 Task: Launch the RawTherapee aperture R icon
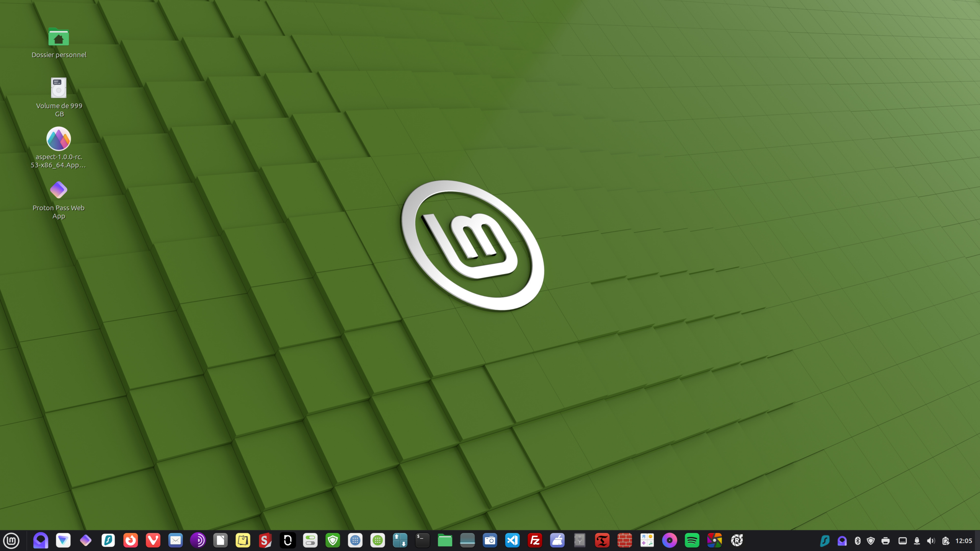point(737,541)
